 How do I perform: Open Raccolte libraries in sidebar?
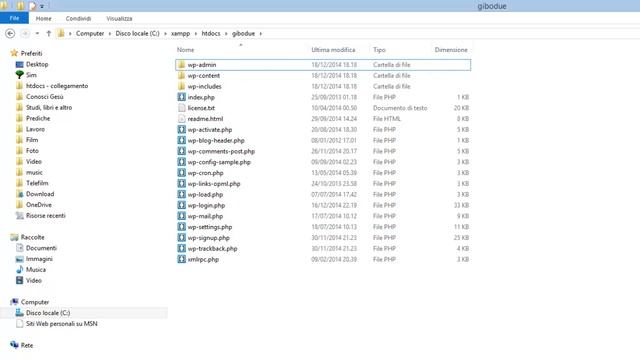[x=33, y=237]
